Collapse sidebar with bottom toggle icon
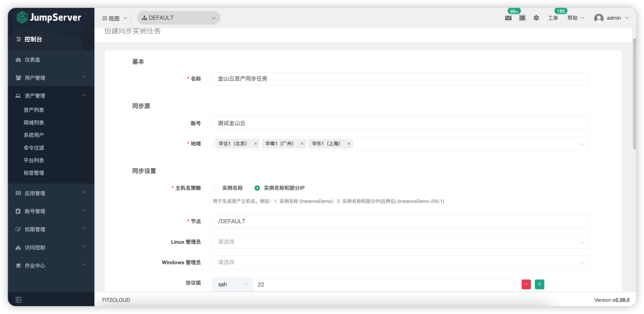Screen dimensions: 644x314 pos(18,300)
